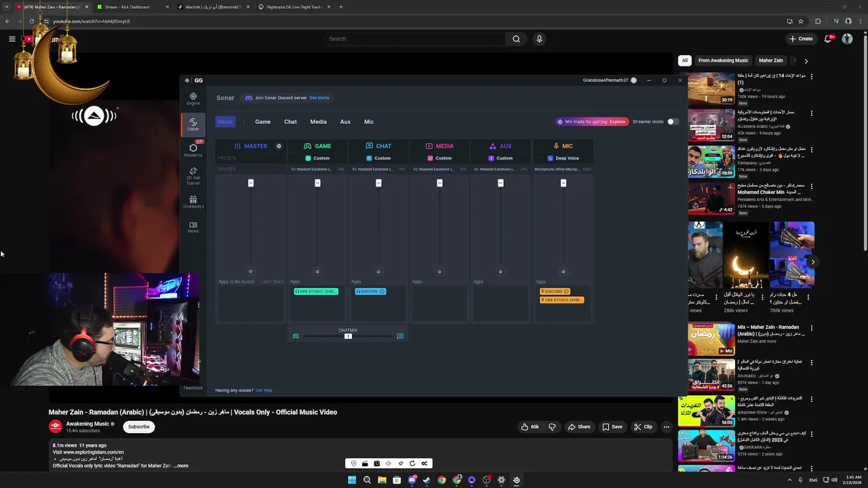Open the YouTube guide hamburger menu
The width and height of the screenshot is (868, 488).
coord(12,39)
